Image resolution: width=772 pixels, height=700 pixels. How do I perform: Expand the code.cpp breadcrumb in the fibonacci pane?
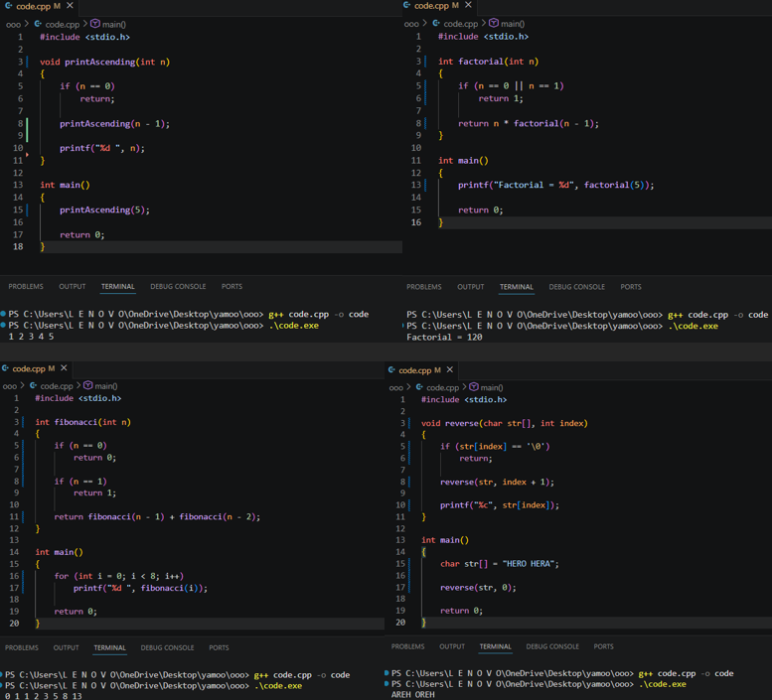coord(57,386)
